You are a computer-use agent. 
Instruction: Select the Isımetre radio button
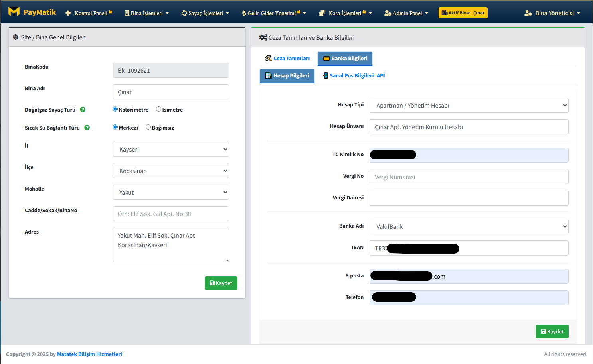pyautogui.click(x=158, y=109)
